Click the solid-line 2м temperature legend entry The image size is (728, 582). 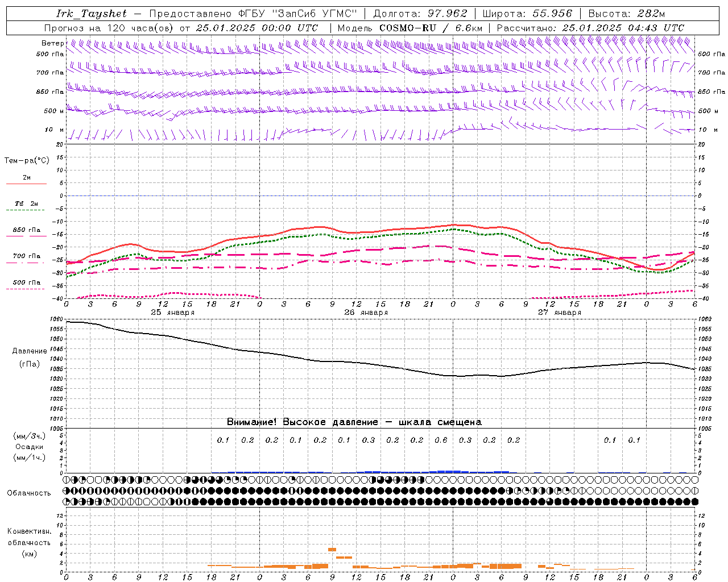coord(26,180)
